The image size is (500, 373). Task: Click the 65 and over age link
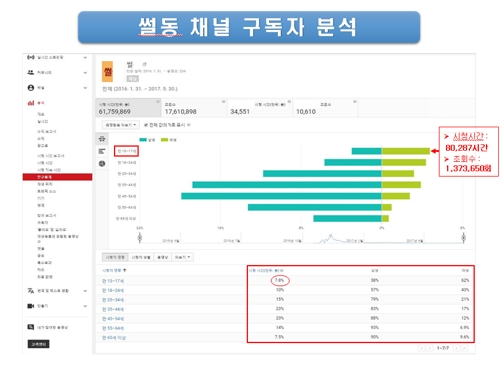click(114, 338)
